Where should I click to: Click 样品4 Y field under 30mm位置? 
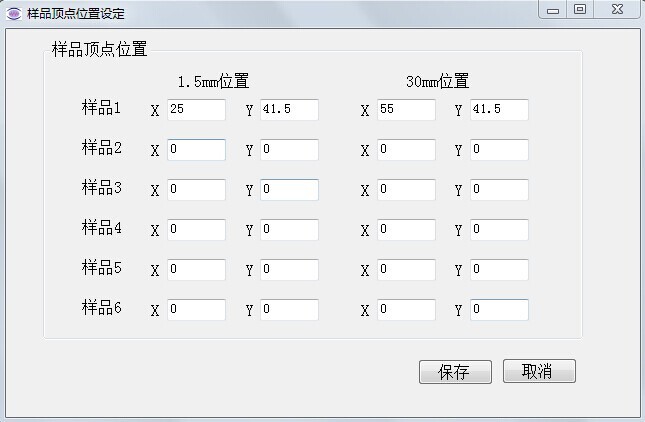(499, 230)
